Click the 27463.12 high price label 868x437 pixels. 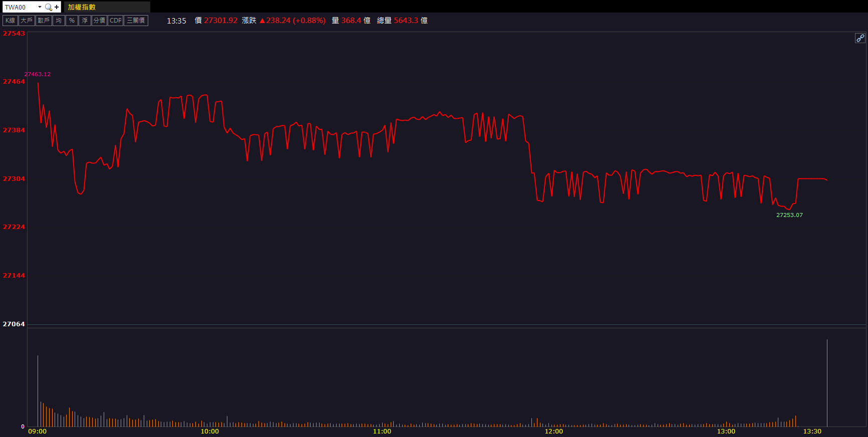click(38, 74)
